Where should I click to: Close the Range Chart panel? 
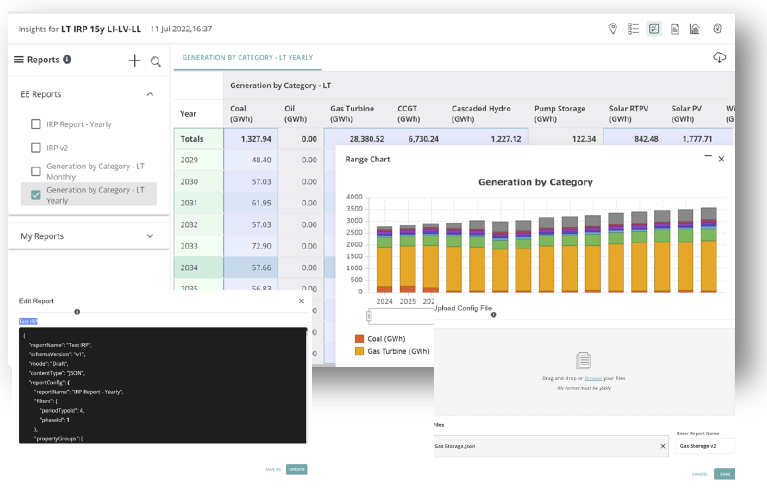click(721, 159)
